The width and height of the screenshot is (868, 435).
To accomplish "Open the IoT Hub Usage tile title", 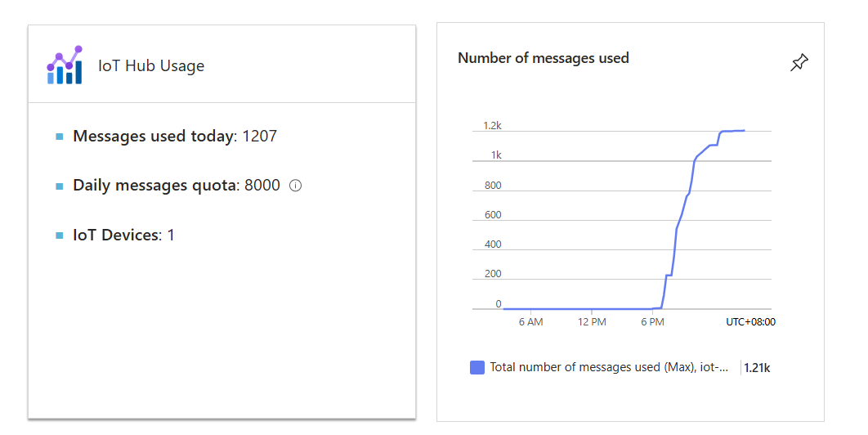I will point(151,66).
